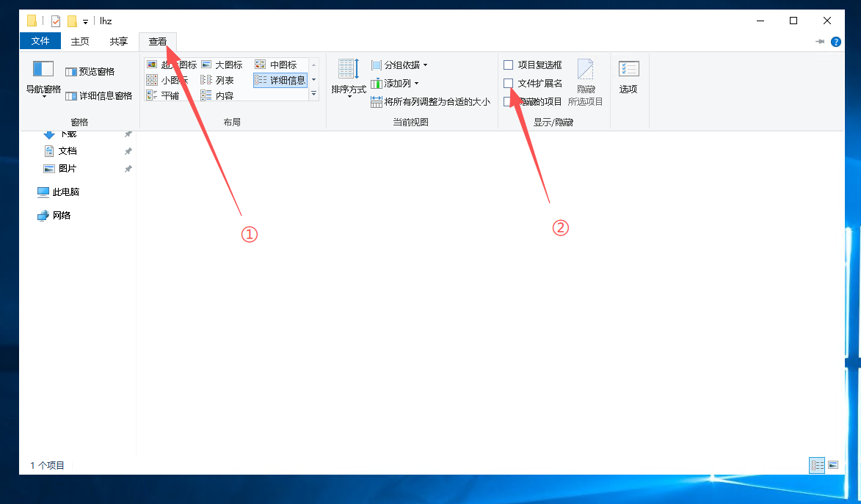
Task: Enable the 文件扩展名 checkbox
Action: pyautogui.click(x=509, y=84)
